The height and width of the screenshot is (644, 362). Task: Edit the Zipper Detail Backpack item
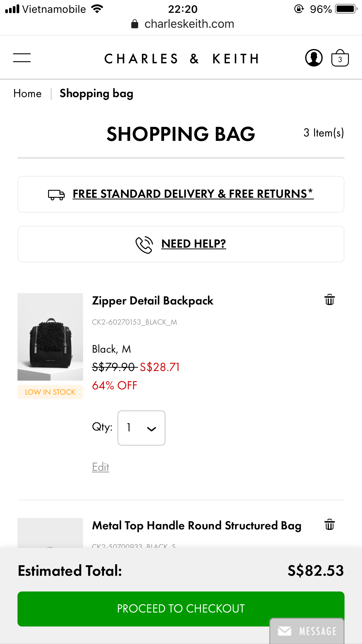(101, 467)
